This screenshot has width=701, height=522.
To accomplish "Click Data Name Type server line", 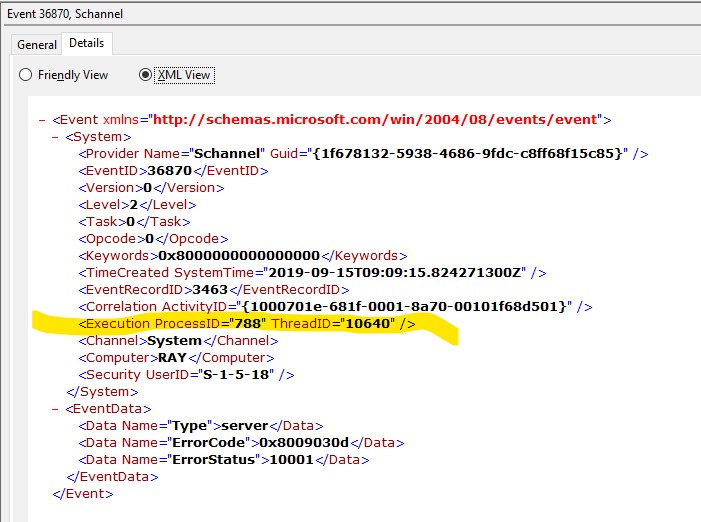I will 201,426.
